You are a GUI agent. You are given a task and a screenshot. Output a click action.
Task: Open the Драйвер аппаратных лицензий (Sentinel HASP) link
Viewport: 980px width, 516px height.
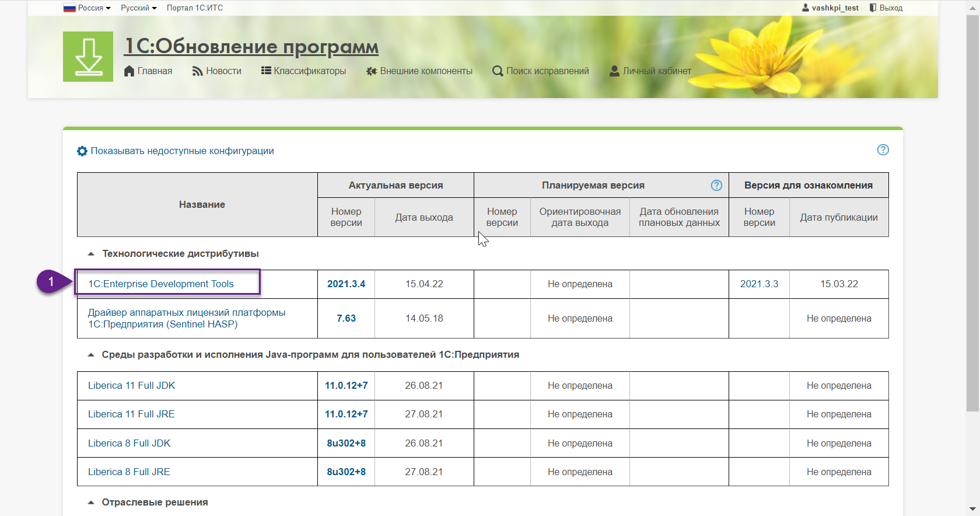coord(187,319)
